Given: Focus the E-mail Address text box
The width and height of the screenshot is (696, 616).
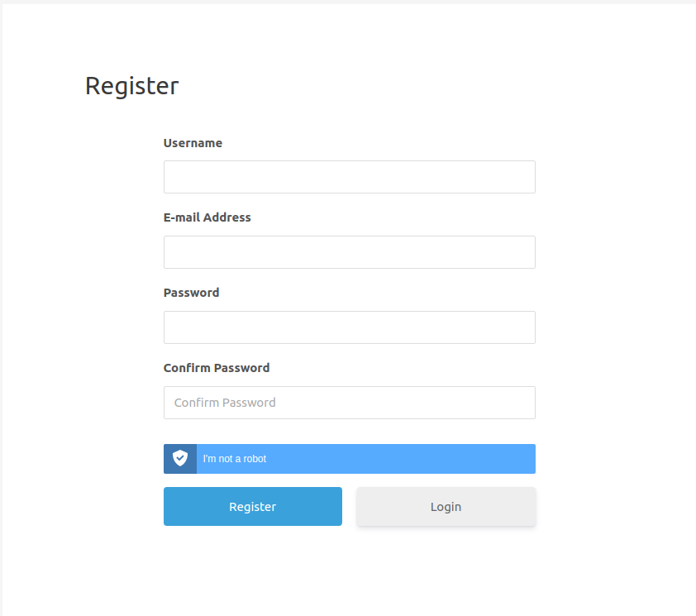Looking at the screenshot, I should tap(349, 252).
